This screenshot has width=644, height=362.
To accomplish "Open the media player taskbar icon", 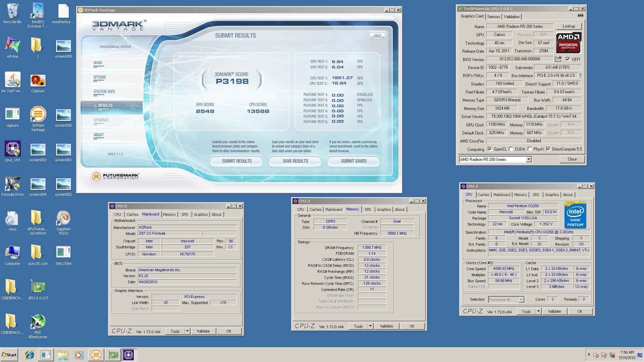I will pos(79,355).
